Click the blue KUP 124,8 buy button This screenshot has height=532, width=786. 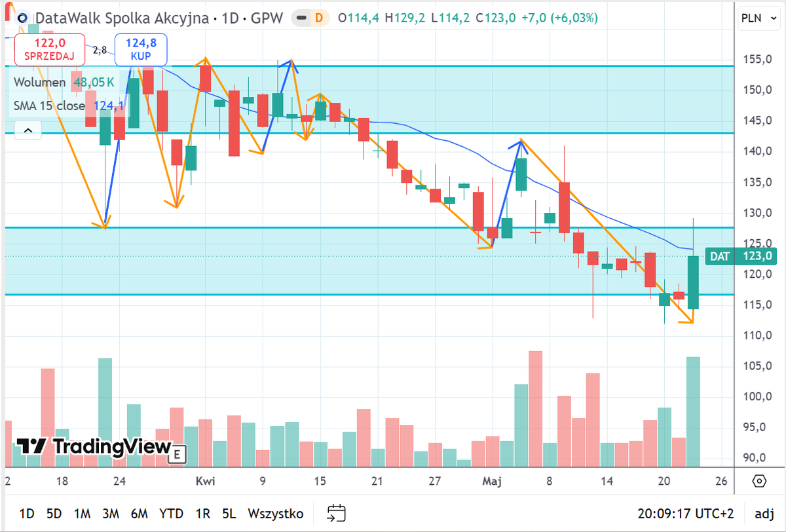141,50
